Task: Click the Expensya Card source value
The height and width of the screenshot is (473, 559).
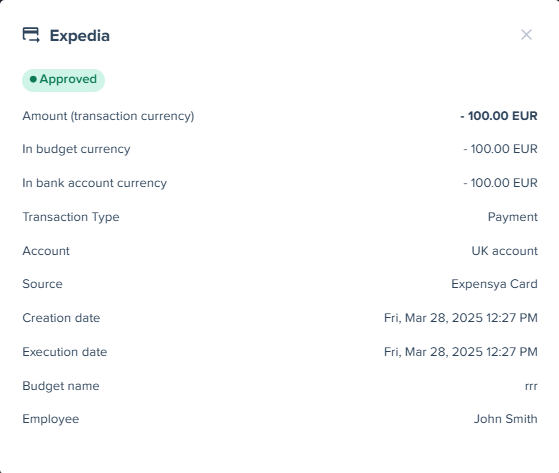Action: pos(494,284)
